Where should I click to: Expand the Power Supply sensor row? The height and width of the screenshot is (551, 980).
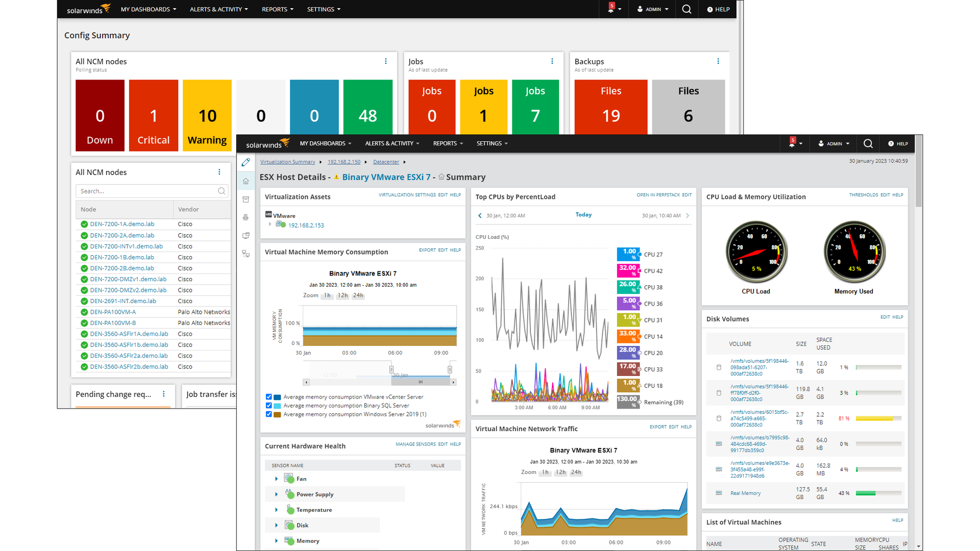pyautogui.click(x=276, y=494)
